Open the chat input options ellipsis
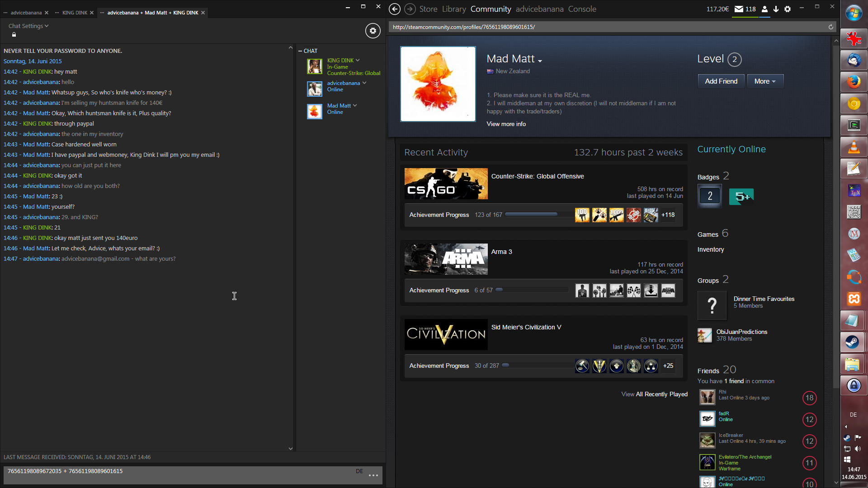868x488 pixels. point(373,475)
